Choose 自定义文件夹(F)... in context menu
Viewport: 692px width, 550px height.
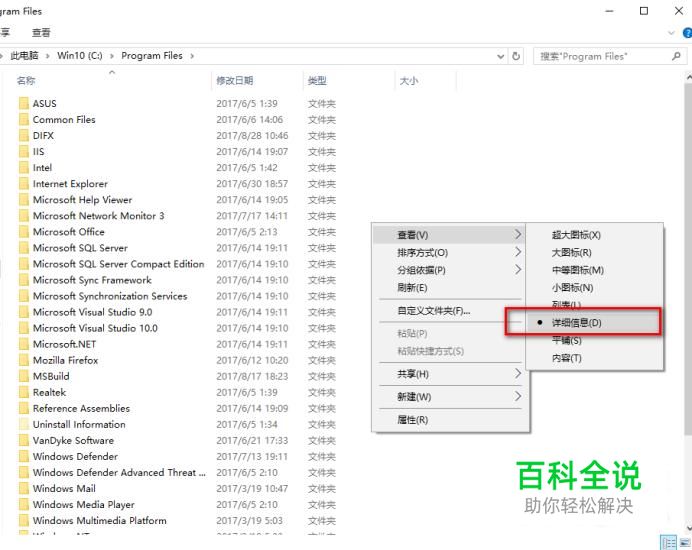coord(449,311)
